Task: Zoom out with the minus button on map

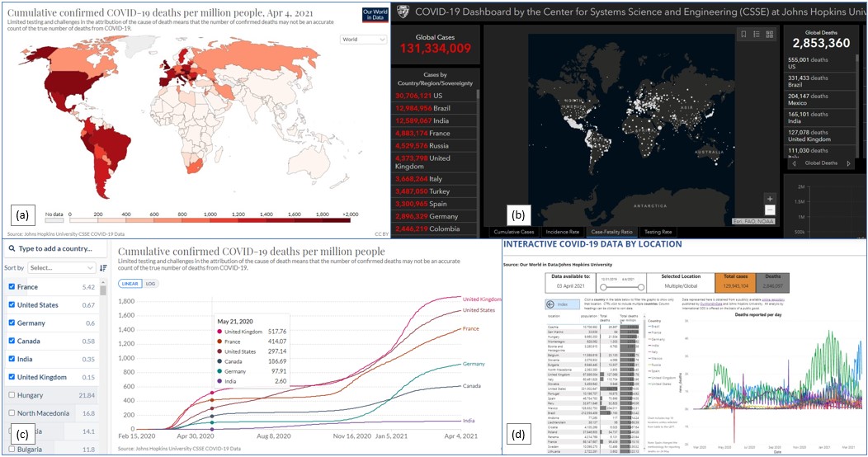Action: coord(770,210)
